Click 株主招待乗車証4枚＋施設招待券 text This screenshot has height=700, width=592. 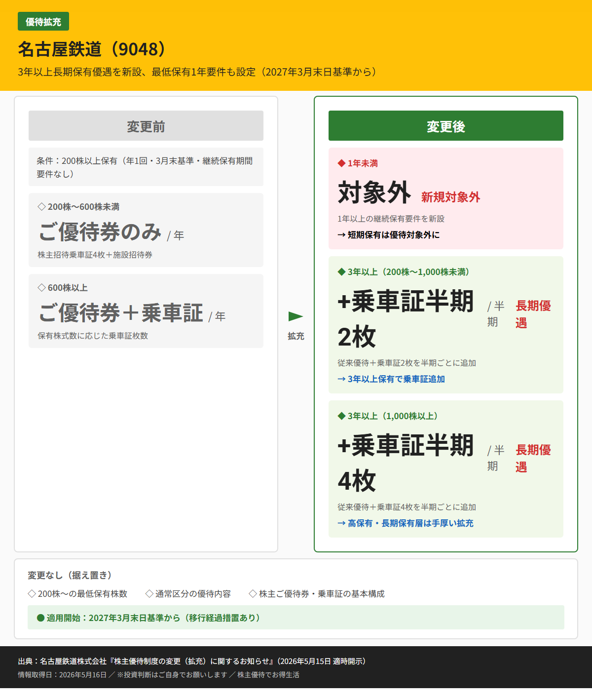click(95, 255)
